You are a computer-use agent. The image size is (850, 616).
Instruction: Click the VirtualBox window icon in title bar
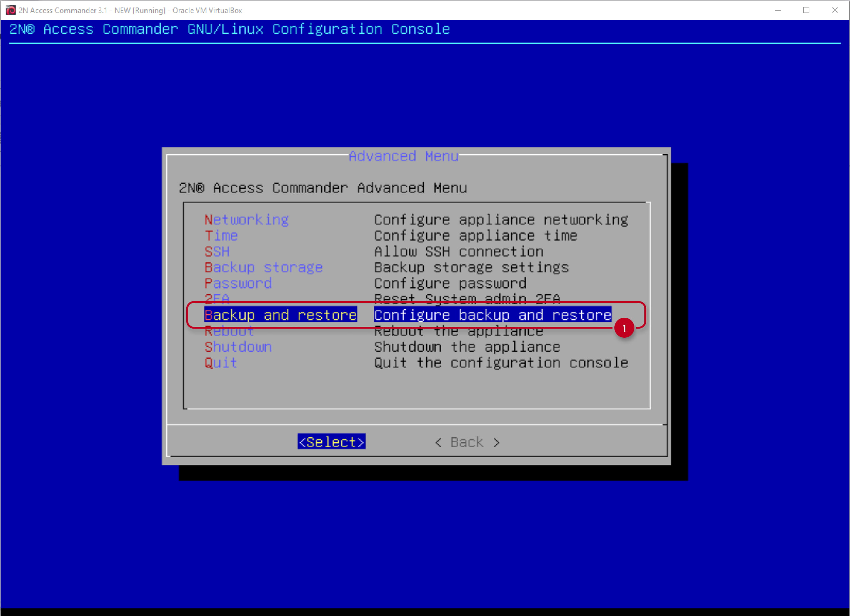[x=11, y=10]
